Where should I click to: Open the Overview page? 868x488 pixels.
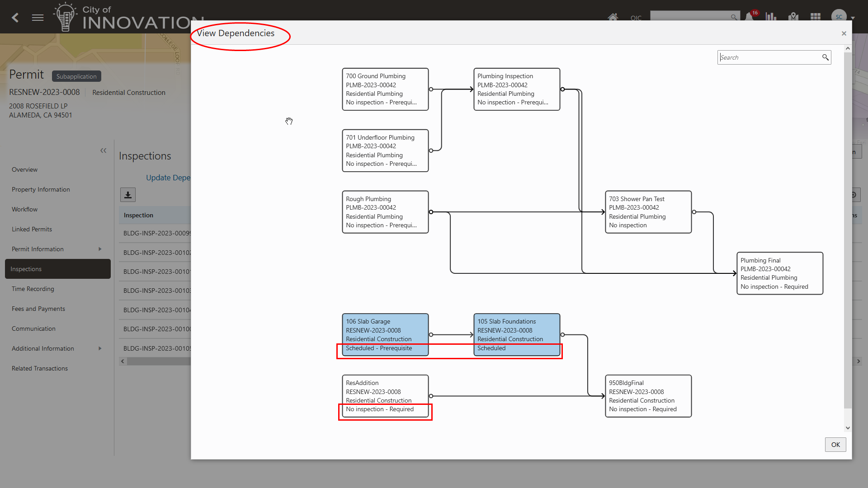click(x=24, y=169)
